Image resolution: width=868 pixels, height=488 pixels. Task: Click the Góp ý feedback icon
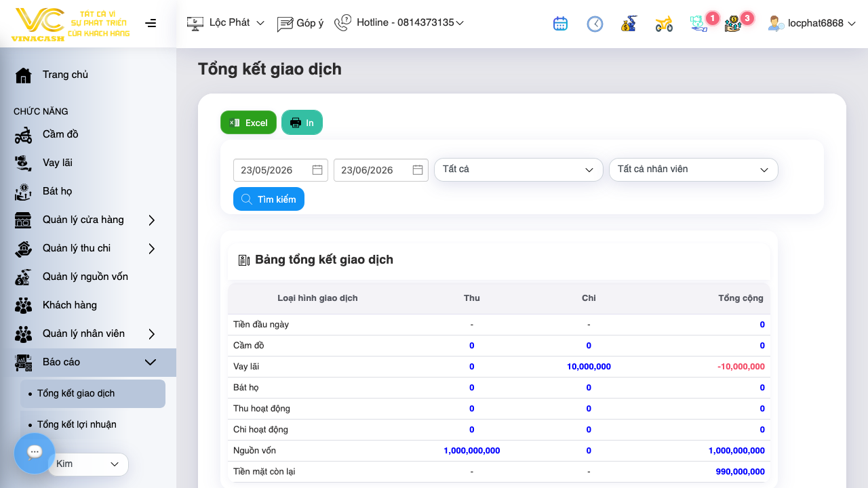[x=285, y=24]
